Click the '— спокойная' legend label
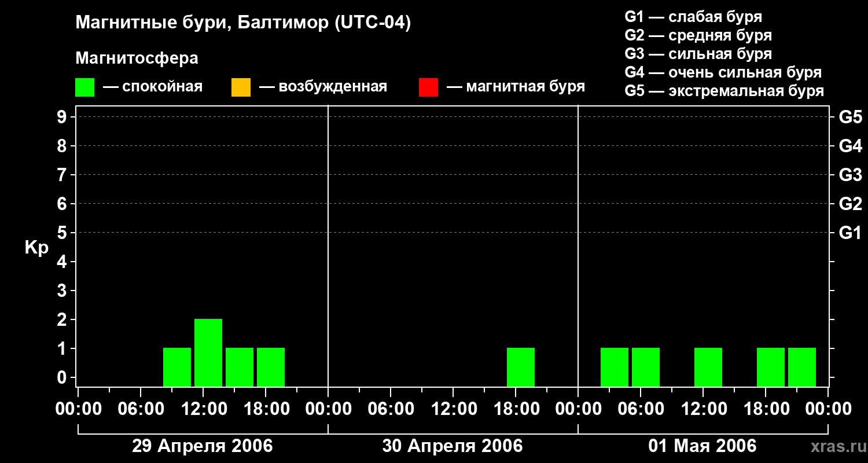This screenshot has width=868, height=463. 153,87
